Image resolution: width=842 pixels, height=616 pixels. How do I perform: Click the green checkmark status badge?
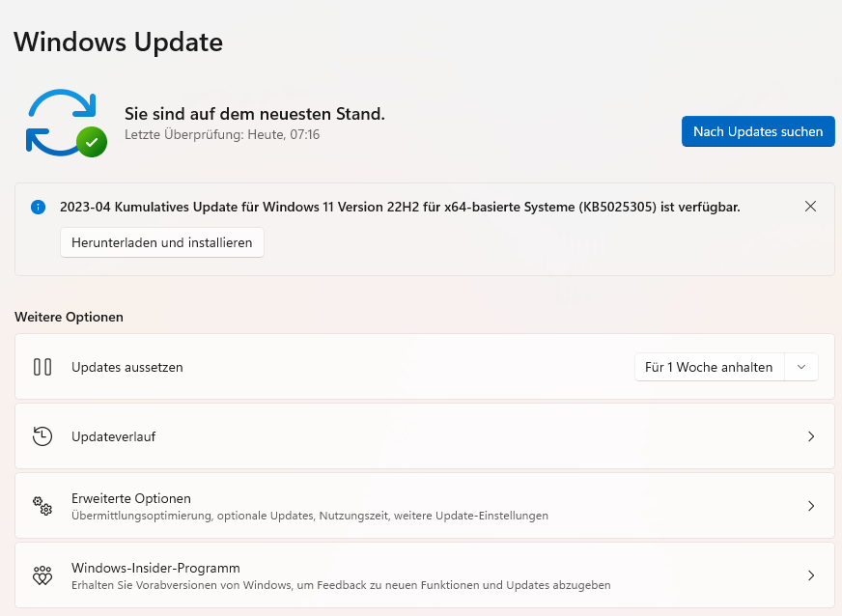[x=92, y=142]
